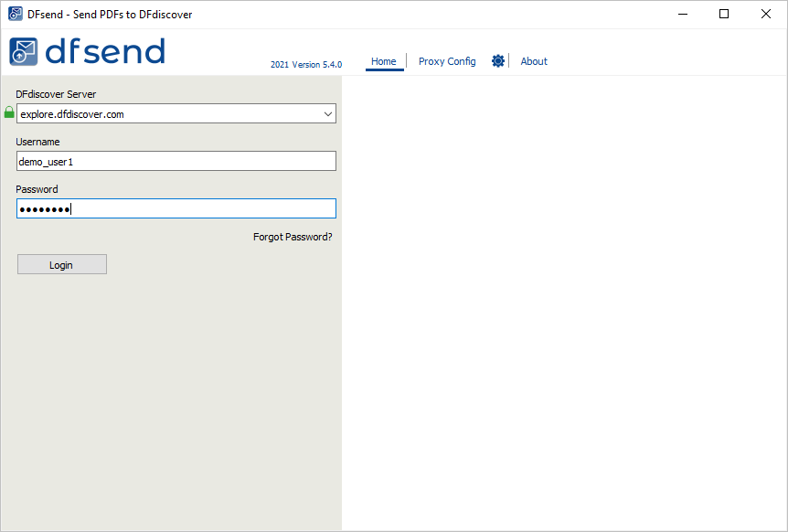Click the explore.dfdiscover.com server text
Image resolution: width=788 pixels, height=532 pixels.
[72, 114]
